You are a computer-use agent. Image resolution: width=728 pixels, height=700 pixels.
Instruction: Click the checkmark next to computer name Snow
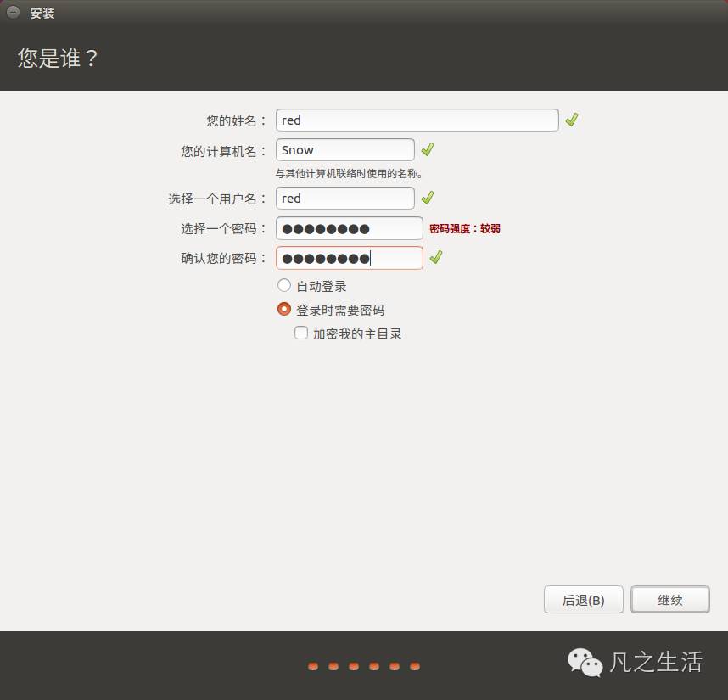tap(428, 149)
